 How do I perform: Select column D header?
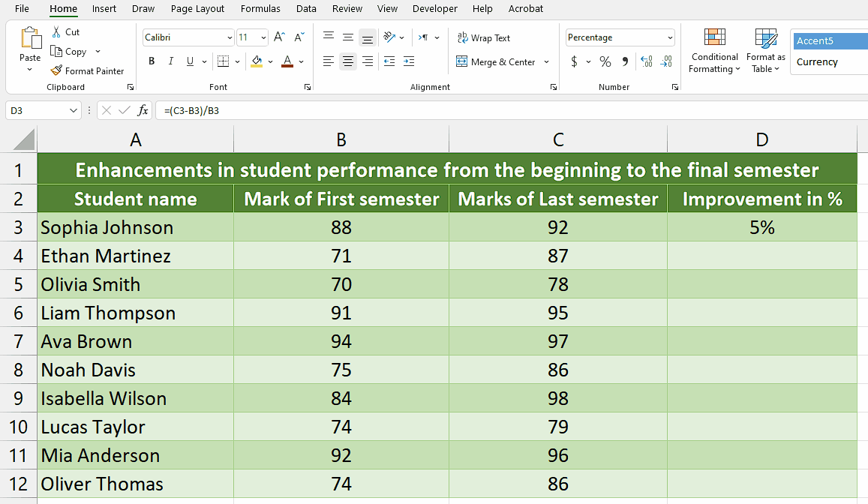(x=761, y=139)
